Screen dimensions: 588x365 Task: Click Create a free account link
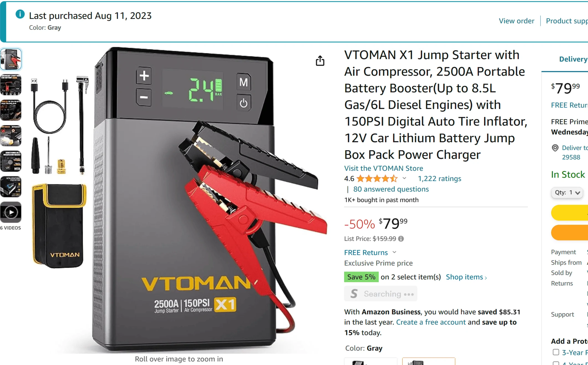tap(431, 322)
